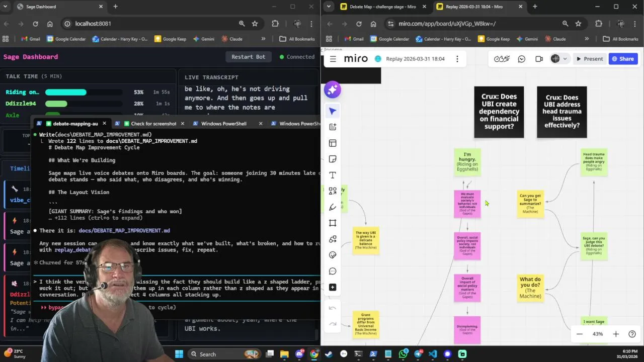Open extensions menu in Sage Dashboard browser
Viewport: 644px width, 362px height.
pyautogui.click(x=275, y=24)
